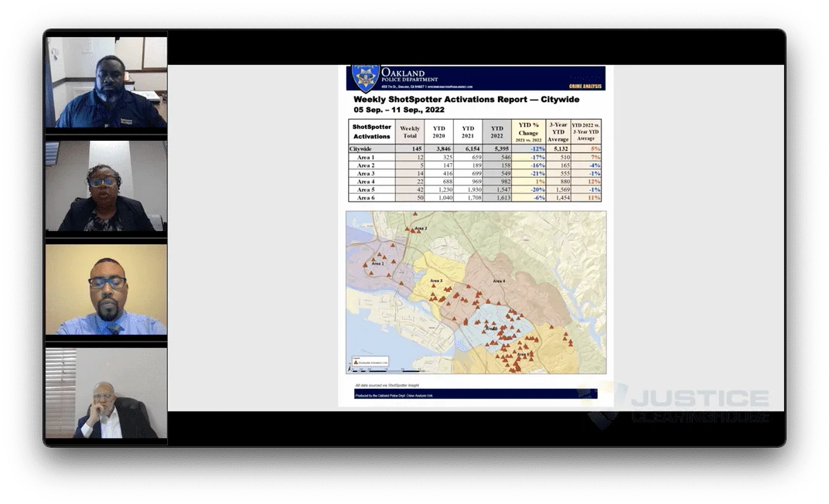
Task: Click the Area 1 change value '-17%'
Action: (x=537, y=158)
